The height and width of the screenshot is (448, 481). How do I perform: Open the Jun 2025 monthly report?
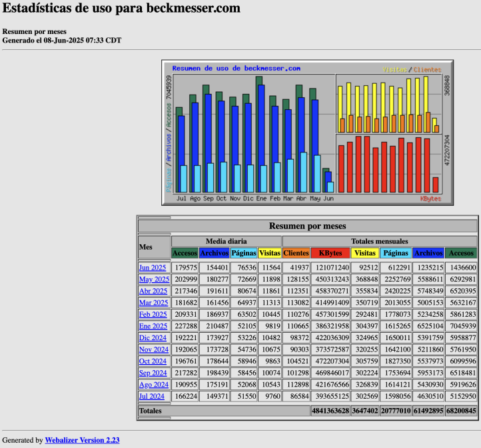click(x=153, y=268)
